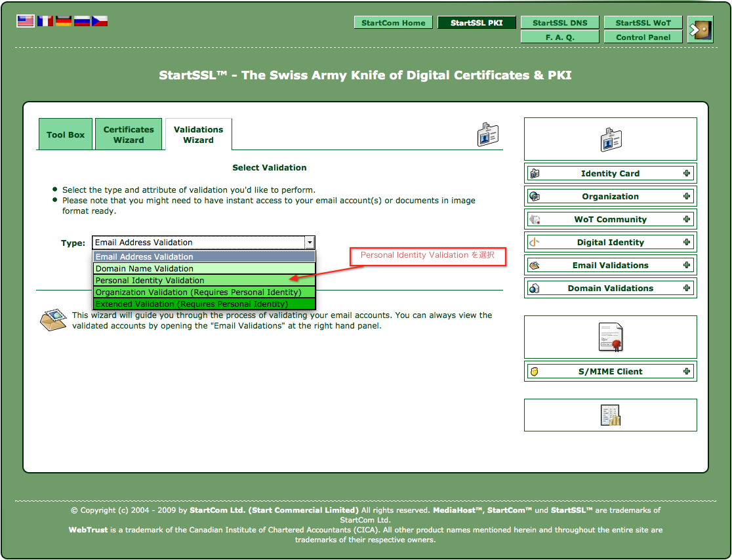Viewport: 732px width, 560px height.
Task: Click the Type combo box showing Email Address Validation
Action: pos(203,243)
